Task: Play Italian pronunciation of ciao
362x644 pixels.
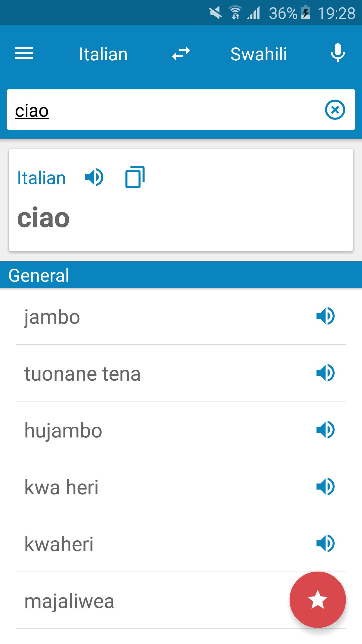Action: tap(94, 178)
